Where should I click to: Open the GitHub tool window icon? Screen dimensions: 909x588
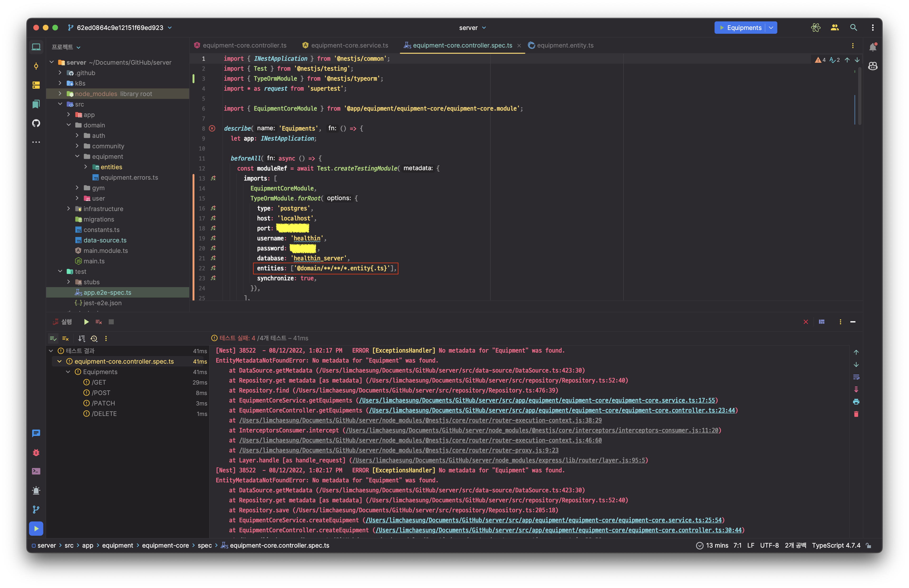tap(36, 123)
